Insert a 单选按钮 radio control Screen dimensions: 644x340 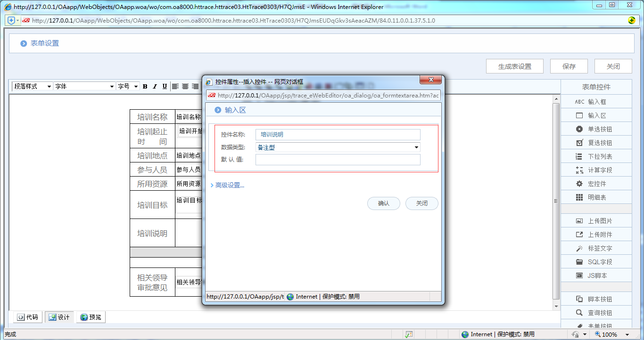coord(596,129)
